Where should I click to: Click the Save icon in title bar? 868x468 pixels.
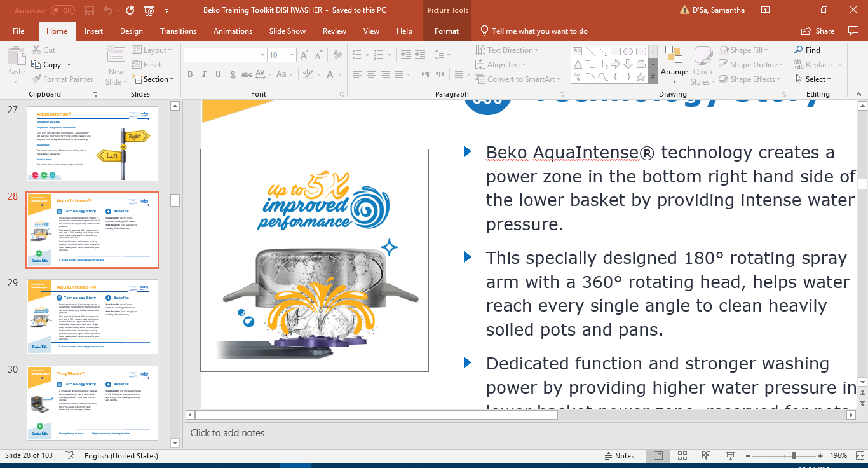tap(90, 10)
